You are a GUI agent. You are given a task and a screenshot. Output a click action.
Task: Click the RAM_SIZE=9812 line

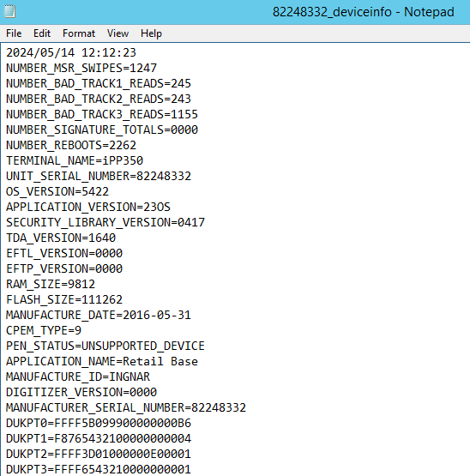point(51,284)
